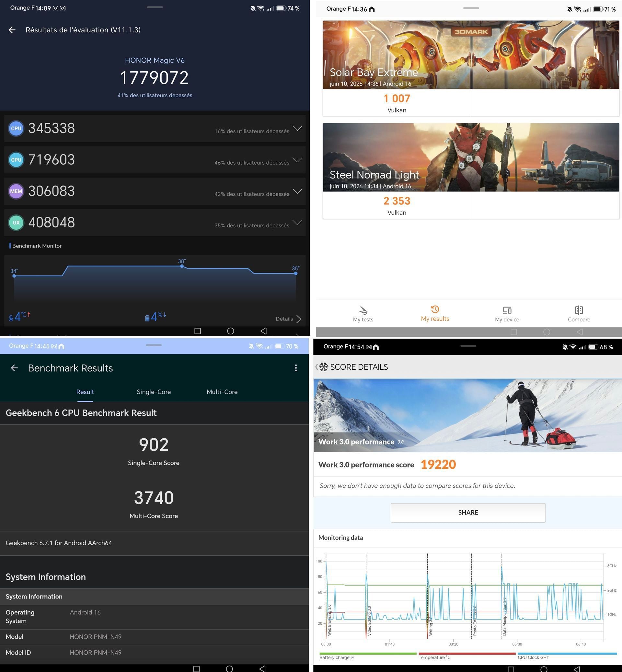Pull the drag handle atop the 3DMark window
The height and width of the screenshot is (672, 622).
click(x=471, y=8)
